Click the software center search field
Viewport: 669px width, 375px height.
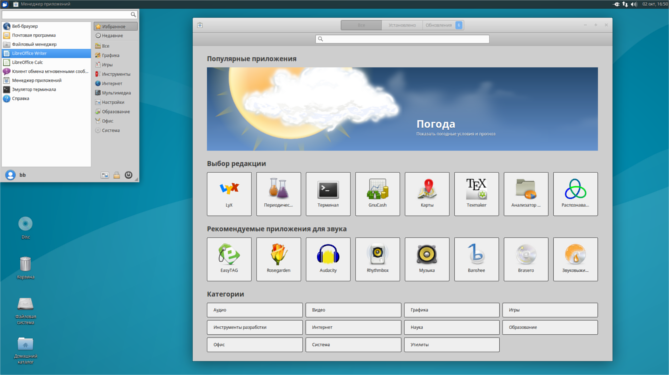click(402, 39)
